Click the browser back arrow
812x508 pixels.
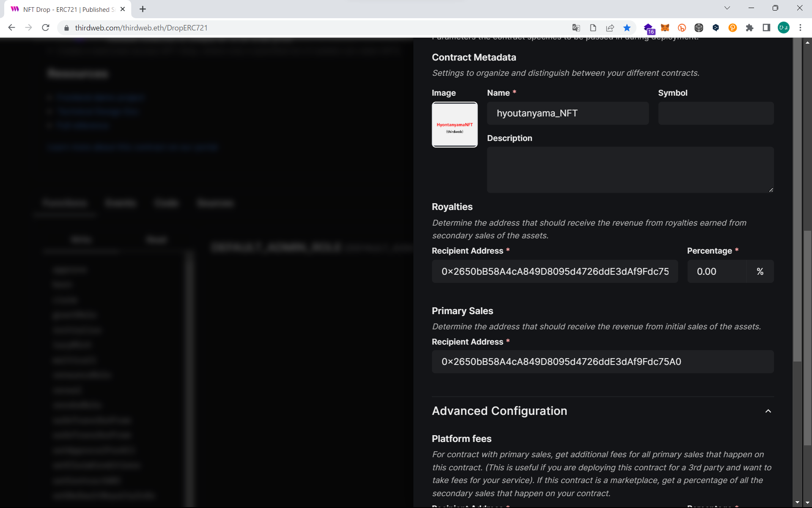(12, 28)
